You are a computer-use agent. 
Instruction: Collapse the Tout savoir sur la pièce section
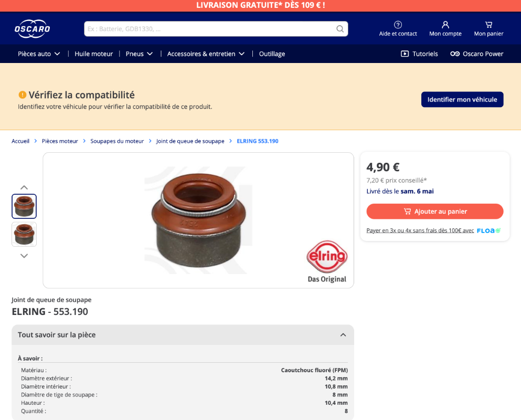tap(343, 335)
